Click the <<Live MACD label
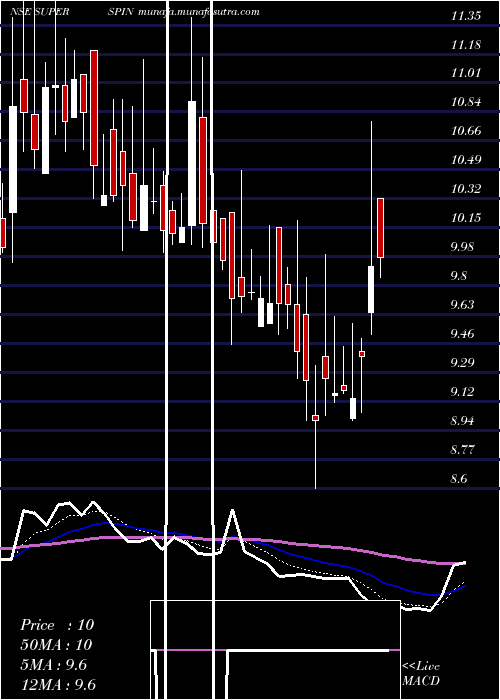The height and width of the screenshot is (700, 500). click(421, 673)
